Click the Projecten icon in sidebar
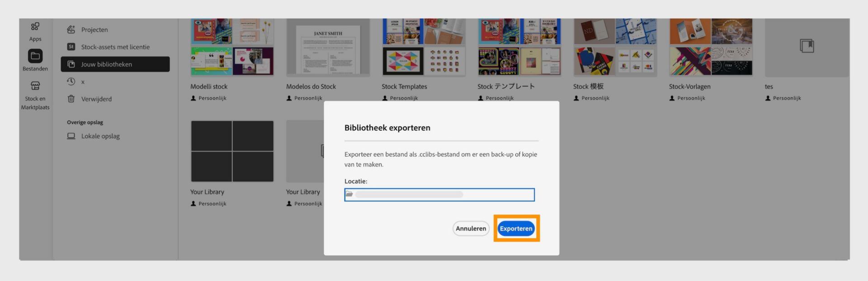The width and height of the screenshot is (868, 281). [71, 29]
